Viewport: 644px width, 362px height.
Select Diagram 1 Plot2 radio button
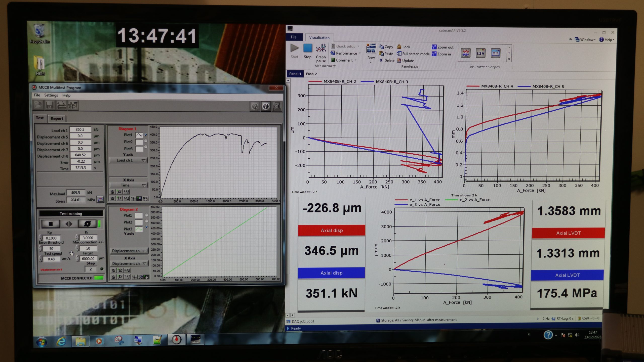(x=146, y=141)
